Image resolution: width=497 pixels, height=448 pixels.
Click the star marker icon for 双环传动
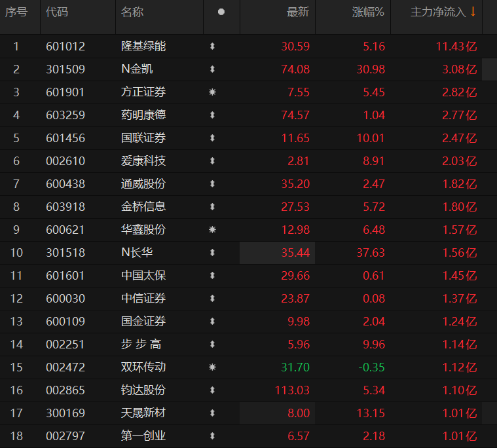pyautogui.click(x=212, y=367)
